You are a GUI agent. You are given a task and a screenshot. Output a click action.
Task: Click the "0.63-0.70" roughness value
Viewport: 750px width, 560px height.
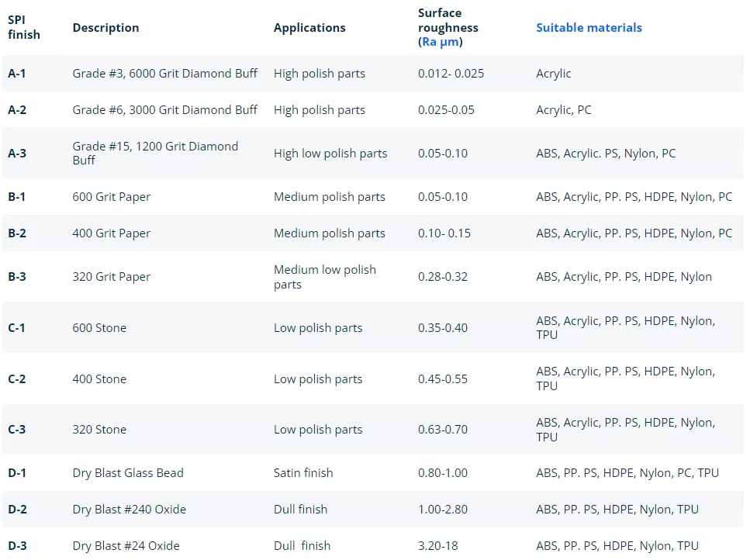coord(442,430)
